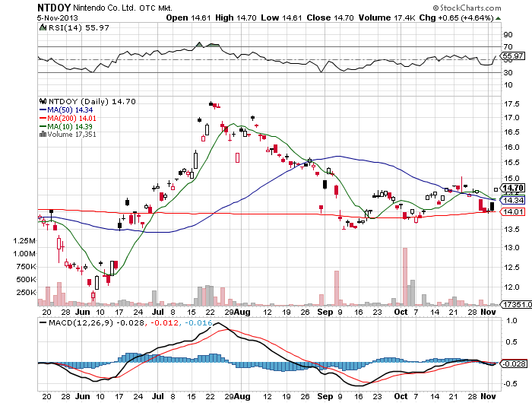Click the 30 oversold level on RSI axis

click(508, 73)
